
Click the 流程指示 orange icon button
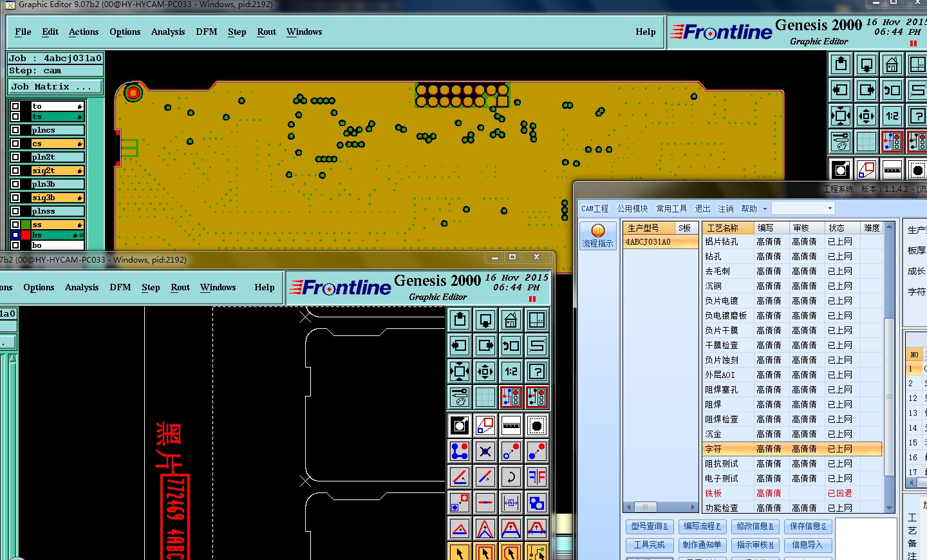[598, 236]
